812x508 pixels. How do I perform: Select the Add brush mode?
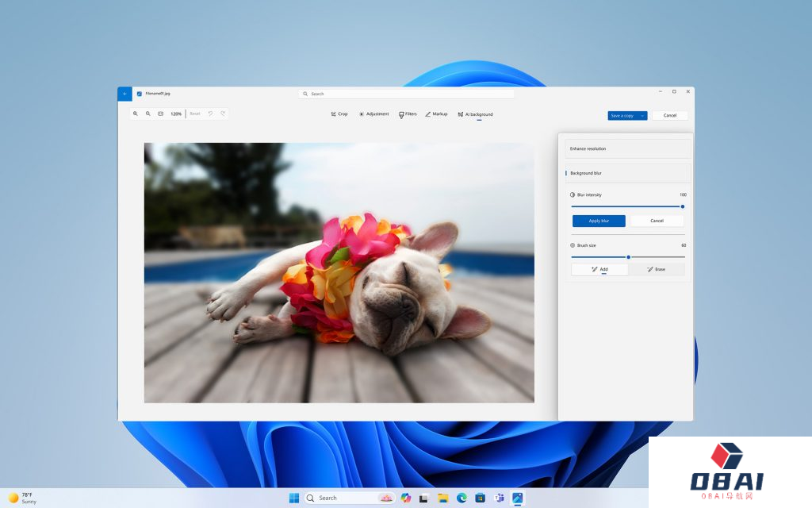pyautogui.click(x=599, y=269)
